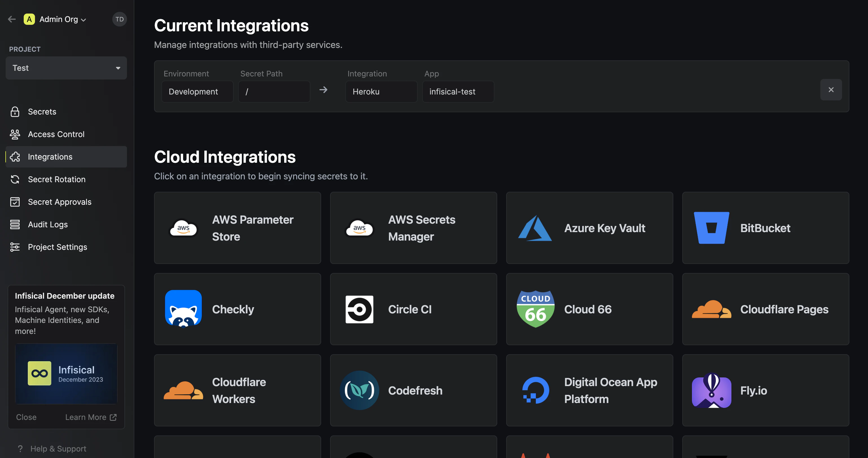Go to Access Control page label
868x458 pixels.
56,134
